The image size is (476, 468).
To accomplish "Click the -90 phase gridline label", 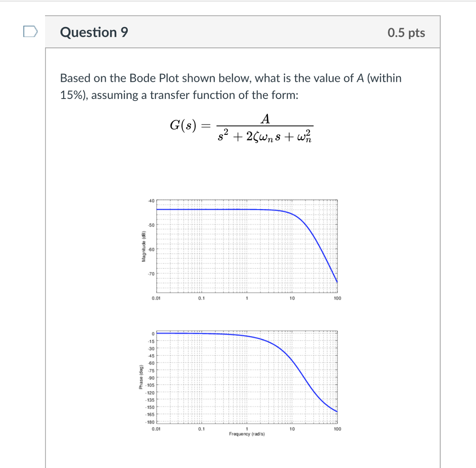I will (x=152, y=378).
